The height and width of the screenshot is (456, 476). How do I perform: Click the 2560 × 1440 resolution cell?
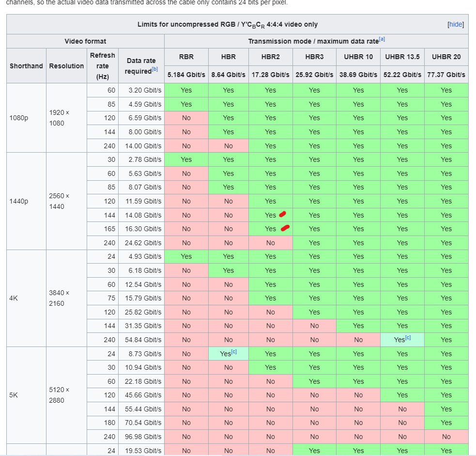tap(66, 201)
